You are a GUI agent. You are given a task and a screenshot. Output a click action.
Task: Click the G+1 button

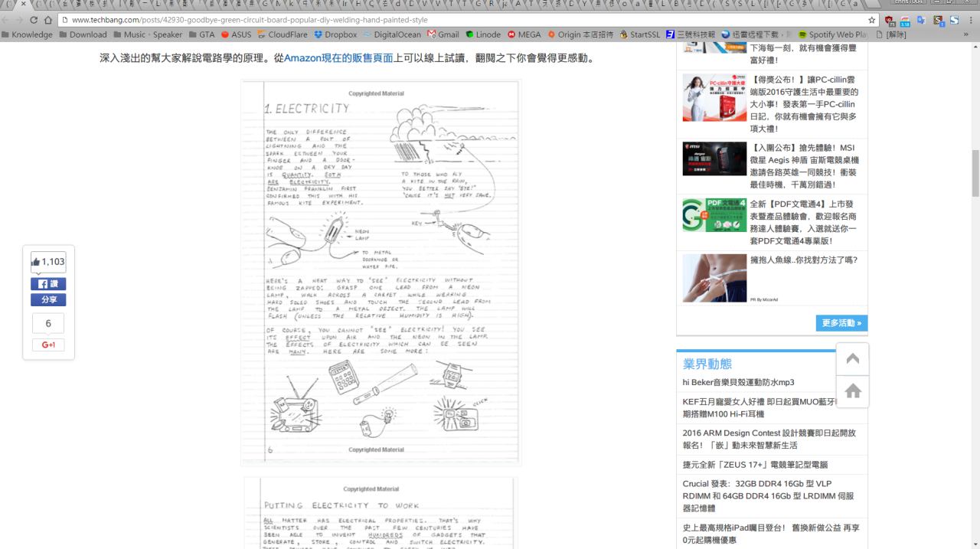48,345
